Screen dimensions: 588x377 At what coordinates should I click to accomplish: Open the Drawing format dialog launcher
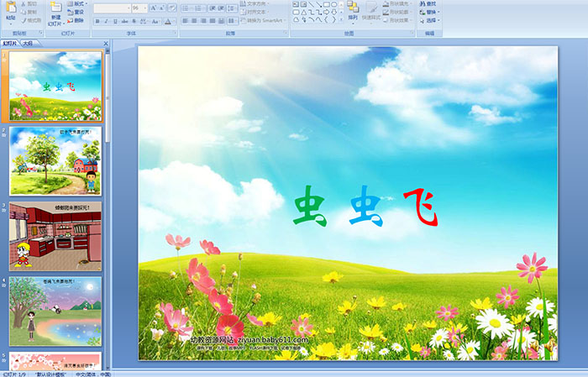coord(412,34)
